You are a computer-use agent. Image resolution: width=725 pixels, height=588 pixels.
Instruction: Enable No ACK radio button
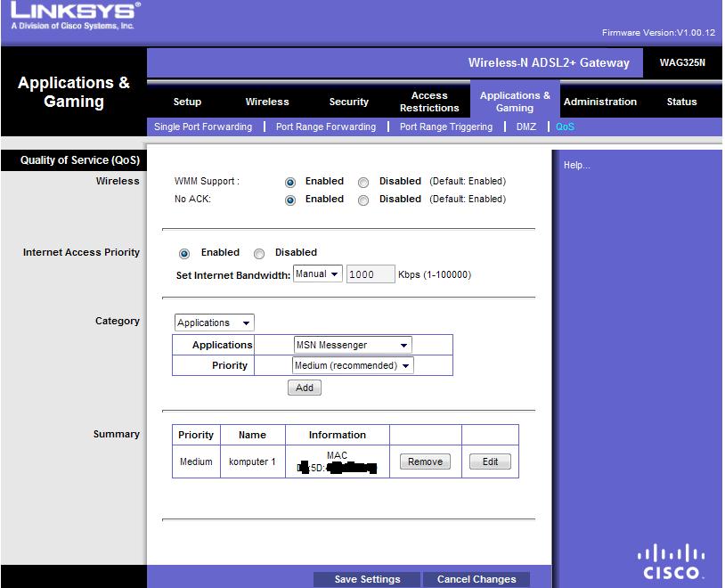(289, 200)
